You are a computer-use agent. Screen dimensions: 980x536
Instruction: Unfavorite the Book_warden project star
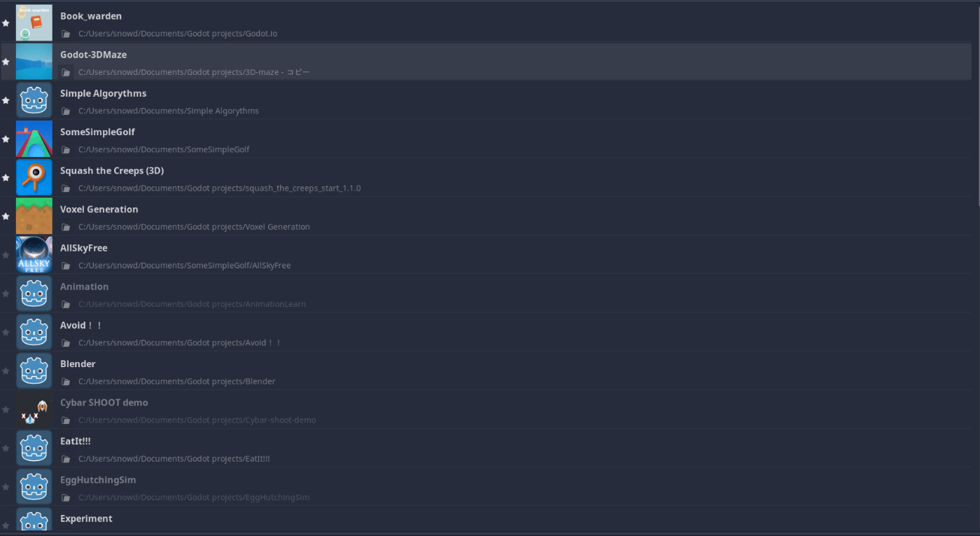point(6,23)
